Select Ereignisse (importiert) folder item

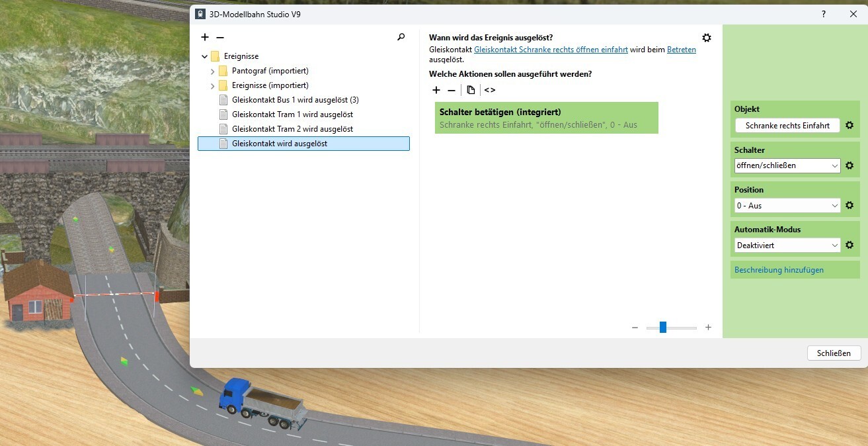point(270,85)
